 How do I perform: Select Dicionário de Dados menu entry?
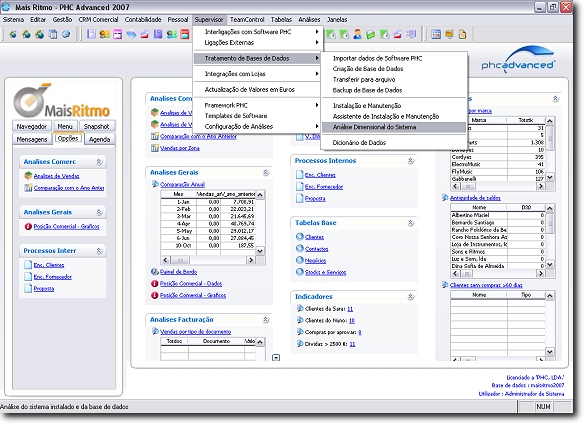click(x=394, y=142)
